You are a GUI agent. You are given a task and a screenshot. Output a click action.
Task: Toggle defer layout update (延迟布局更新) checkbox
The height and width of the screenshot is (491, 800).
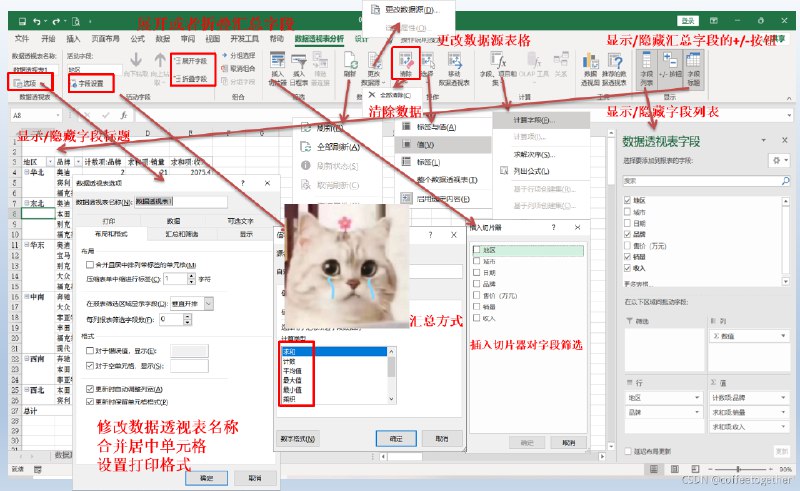pyautogui.click(x=628, y=451)
